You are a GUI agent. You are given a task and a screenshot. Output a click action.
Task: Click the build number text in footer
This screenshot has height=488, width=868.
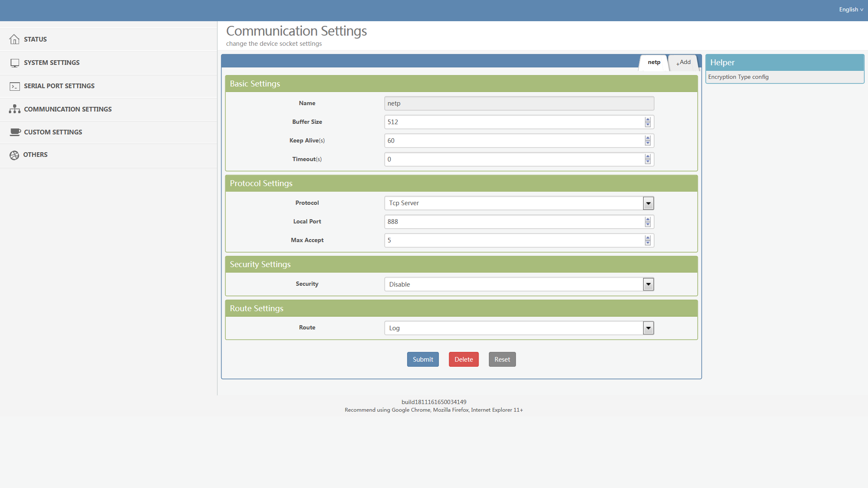[434, 402]
